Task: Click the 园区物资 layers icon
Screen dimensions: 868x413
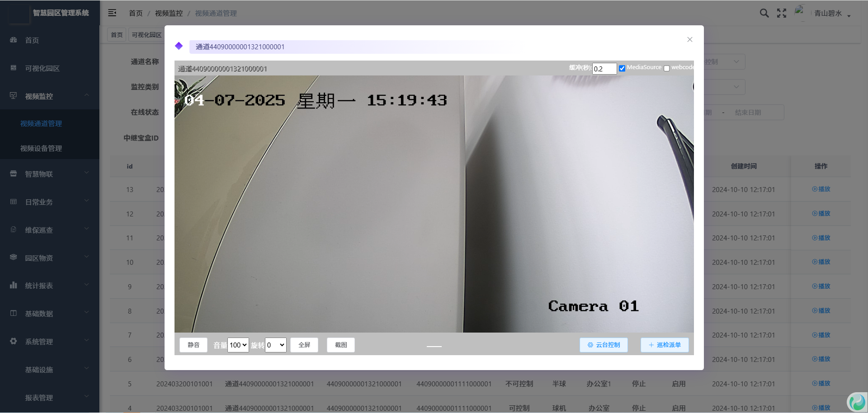Action: 14,258
